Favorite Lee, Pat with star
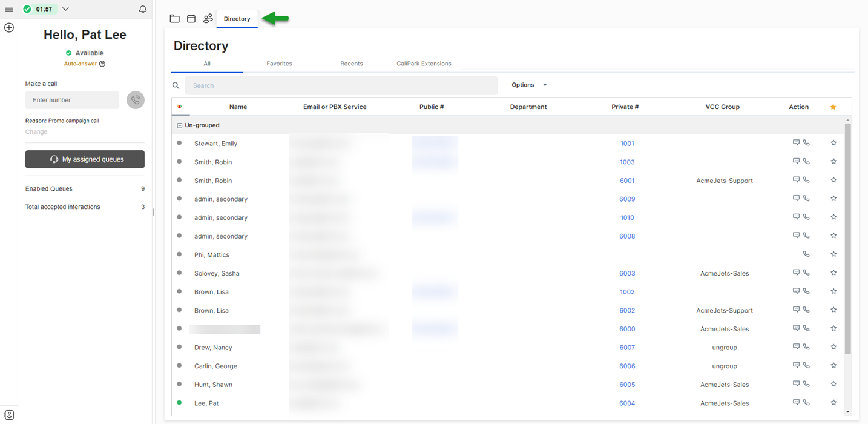 pos(833,402)
